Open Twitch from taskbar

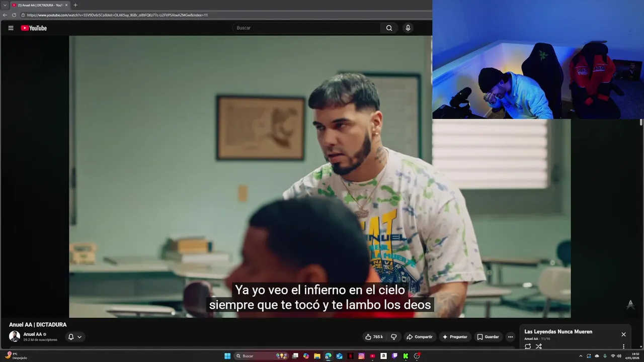(394, 356)
